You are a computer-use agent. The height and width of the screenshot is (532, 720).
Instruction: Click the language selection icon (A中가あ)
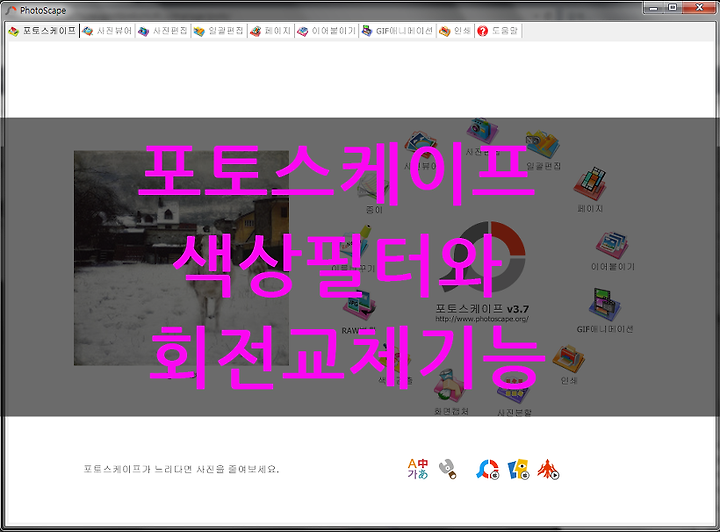[418, 469]
